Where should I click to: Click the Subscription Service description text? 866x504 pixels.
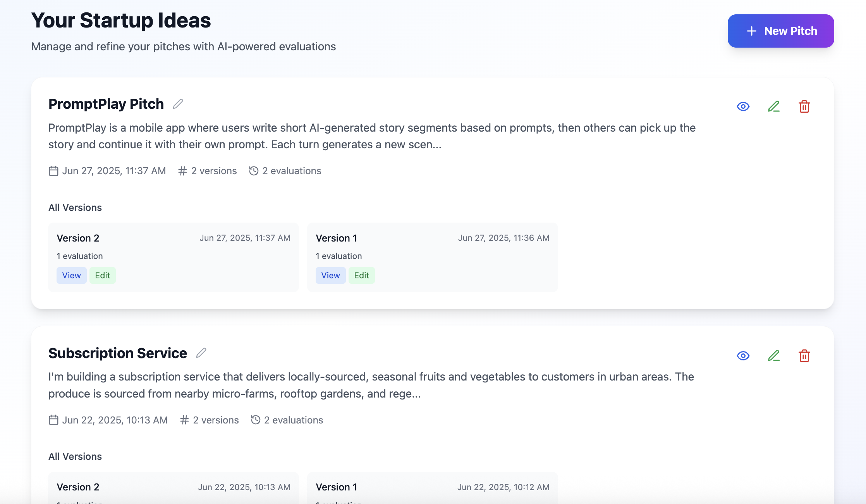pos(371,385)
